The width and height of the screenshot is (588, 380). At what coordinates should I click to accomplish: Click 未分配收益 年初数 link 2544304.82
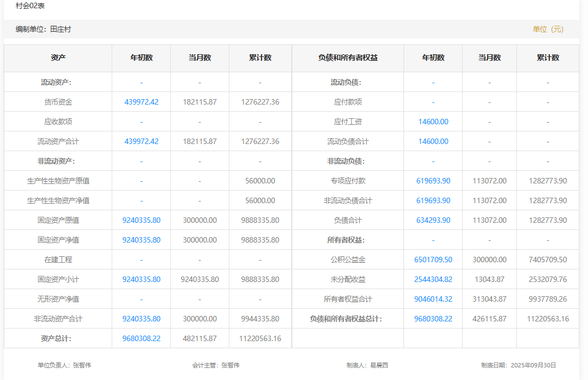point(433,279)
